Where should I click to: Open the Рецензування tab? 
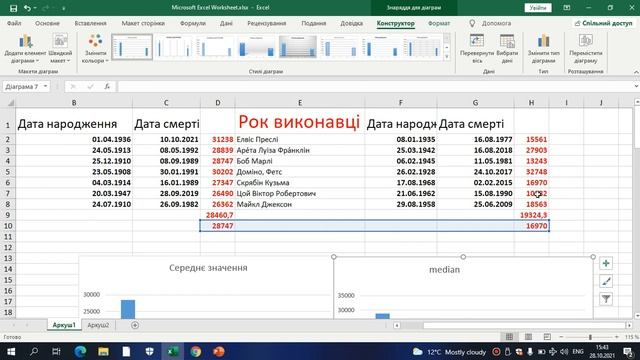pos(267,23)
